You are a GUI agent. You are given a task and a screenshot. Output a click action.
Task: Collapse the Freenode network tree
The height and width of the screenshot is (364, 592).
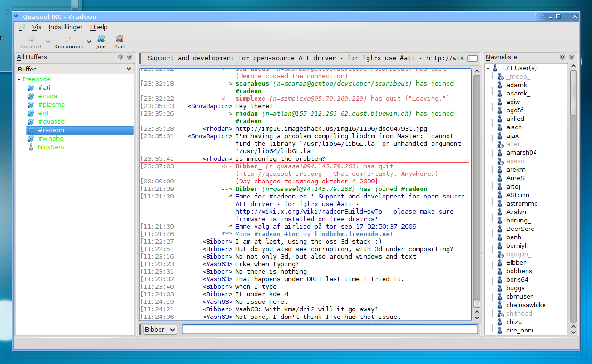19,79
